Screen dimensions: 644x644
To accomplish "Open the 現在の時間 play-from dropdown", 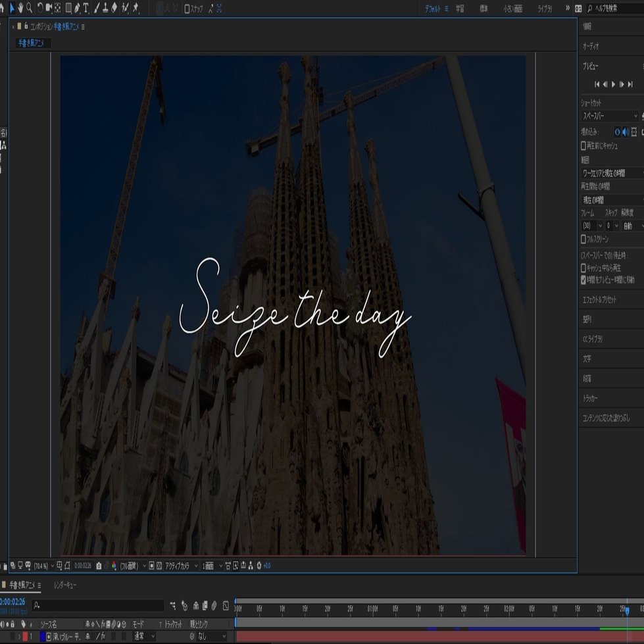I will point(612,200).
